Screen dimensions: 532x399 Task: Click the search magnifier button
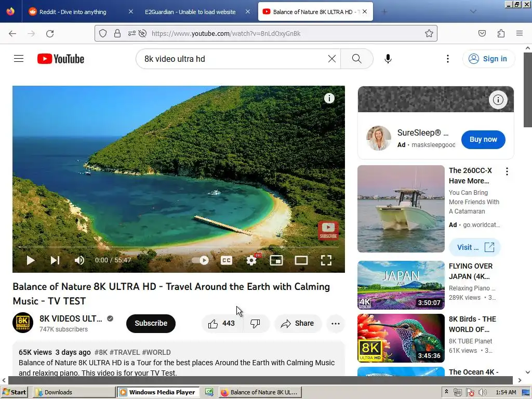click(x=356, y=59)
